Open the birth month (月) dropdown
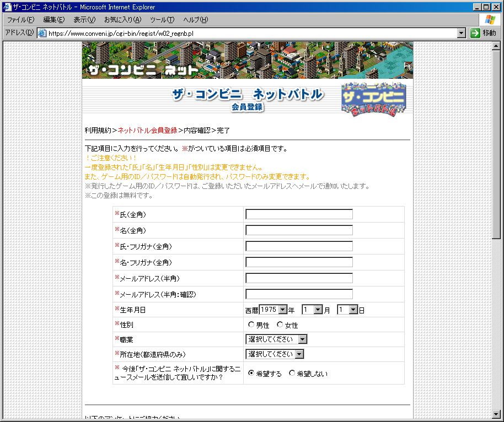The height and width of the screenshot is (422, 504). pos(312,310)
